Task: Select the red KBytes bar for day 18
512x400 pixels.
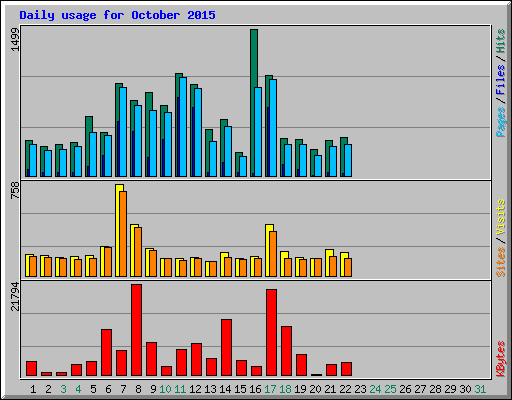Action: pyautogui.click(x=286, y=351)
